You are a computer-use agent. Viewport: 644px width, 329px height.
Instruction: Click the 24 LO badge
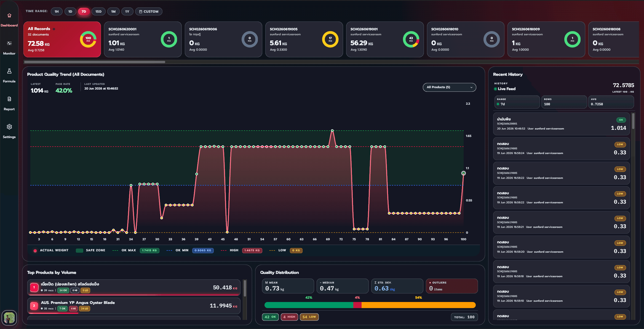(85, 309)
